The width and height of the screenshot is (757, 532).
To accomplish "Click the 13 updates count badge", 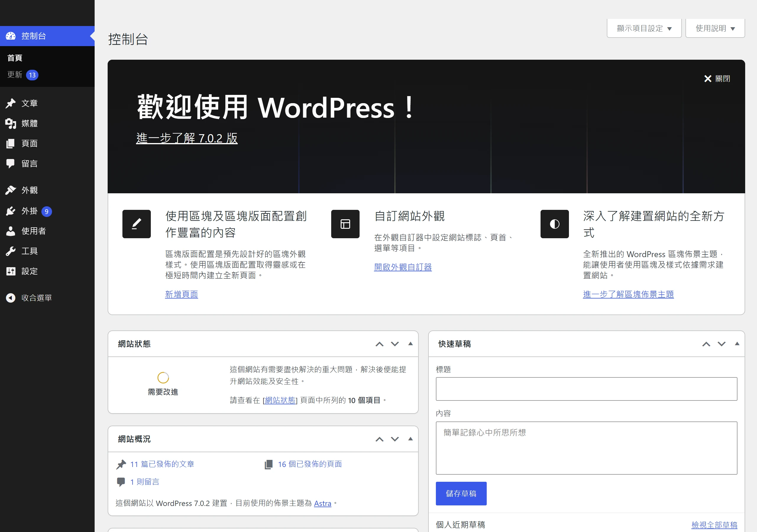I will coord(32,75).
